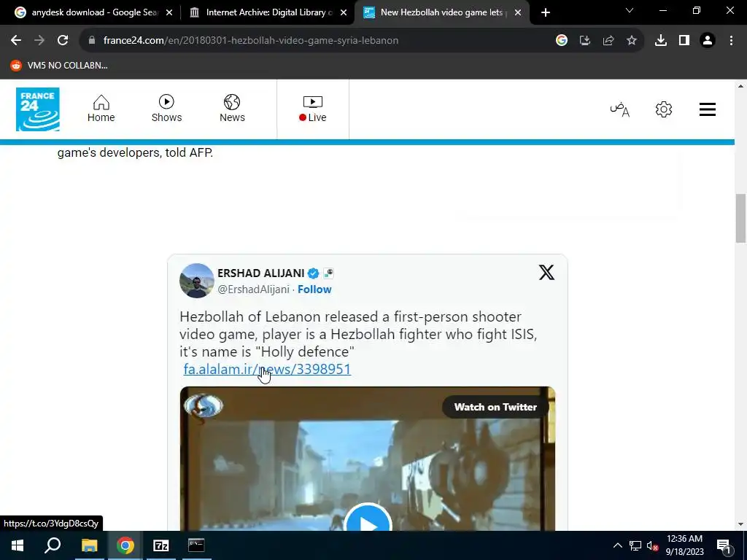Click the affiliate badge beside the name
The image size is (747, 560).
click(328, 273)
